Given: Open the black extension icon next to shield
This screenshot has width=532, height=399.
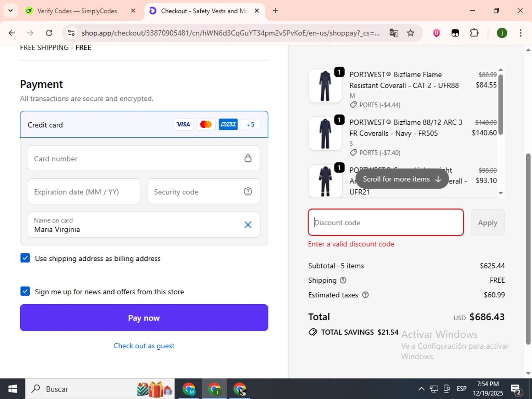Looking at the screenshot, I should click(x=455, y=33).
